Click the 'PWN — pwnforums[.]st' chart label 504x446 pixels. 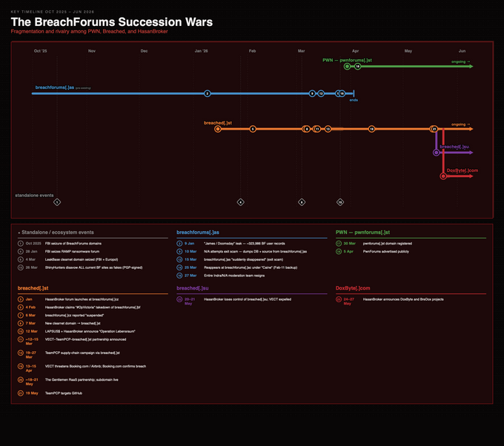click(x=347, y=60)
